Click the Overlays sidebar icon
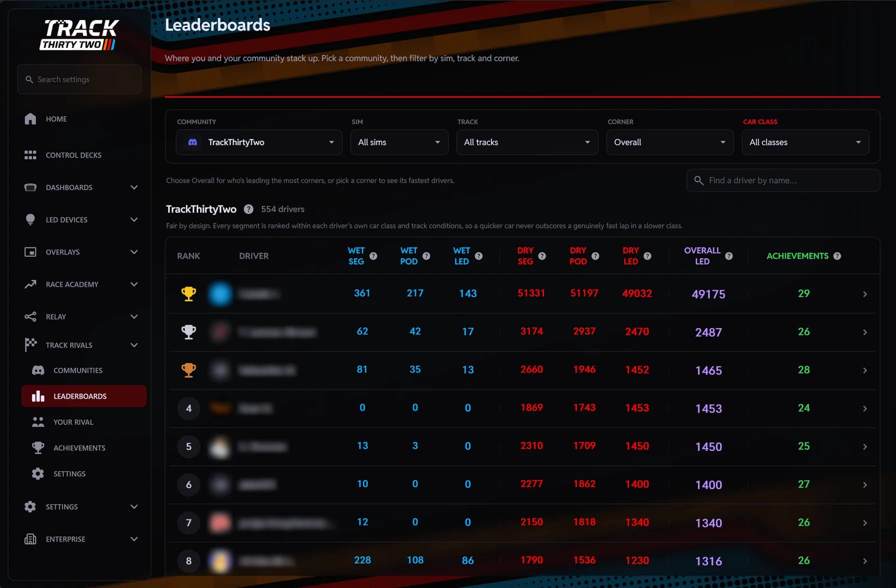Screen dimensions: 896x588 [30, 252]
